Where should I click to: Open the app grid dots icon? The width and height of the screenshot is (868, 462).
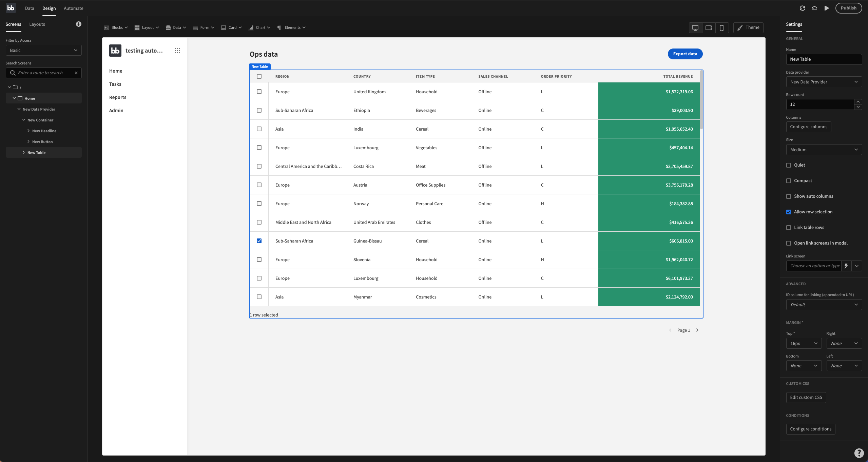pos(177,51)
